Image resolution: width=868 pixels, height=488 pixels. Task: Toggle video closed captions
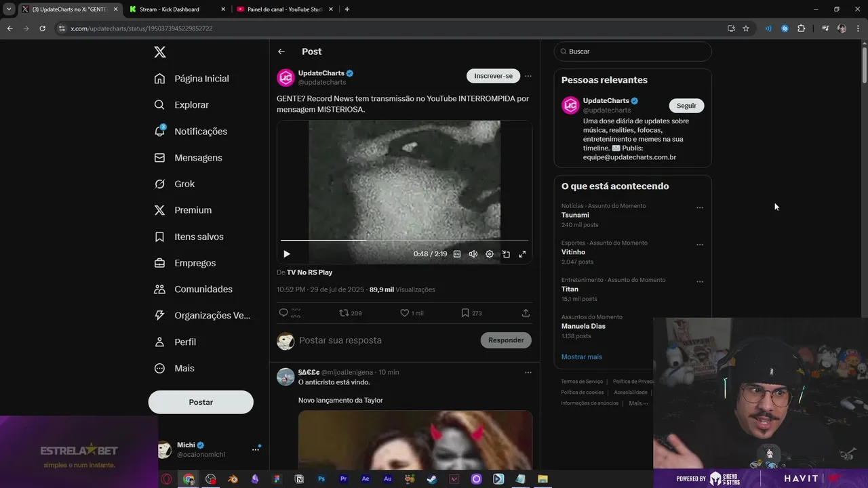[457, 254]
